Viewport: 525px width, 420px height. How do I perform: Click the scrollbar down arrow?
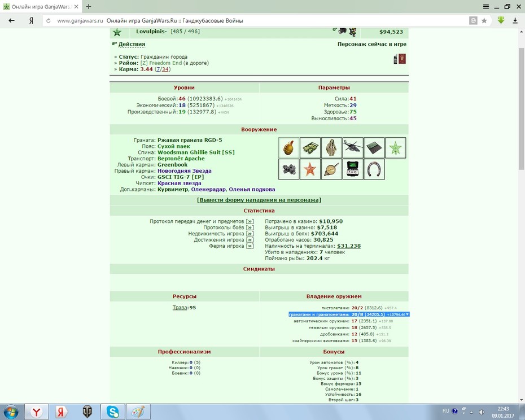[521, 400]
